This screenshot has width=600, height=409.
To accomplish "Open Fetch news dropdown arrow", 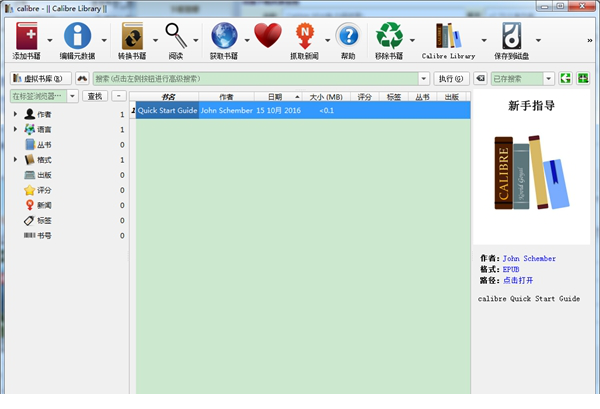I will (x=328, y=40).
